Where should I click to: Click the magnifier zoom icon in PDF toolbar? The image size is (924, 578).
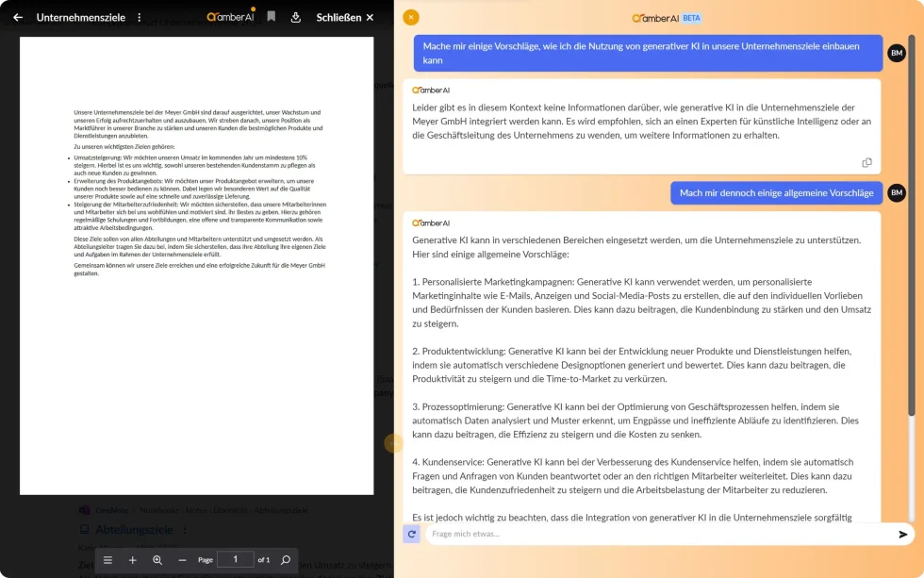[x=157, y=560]
